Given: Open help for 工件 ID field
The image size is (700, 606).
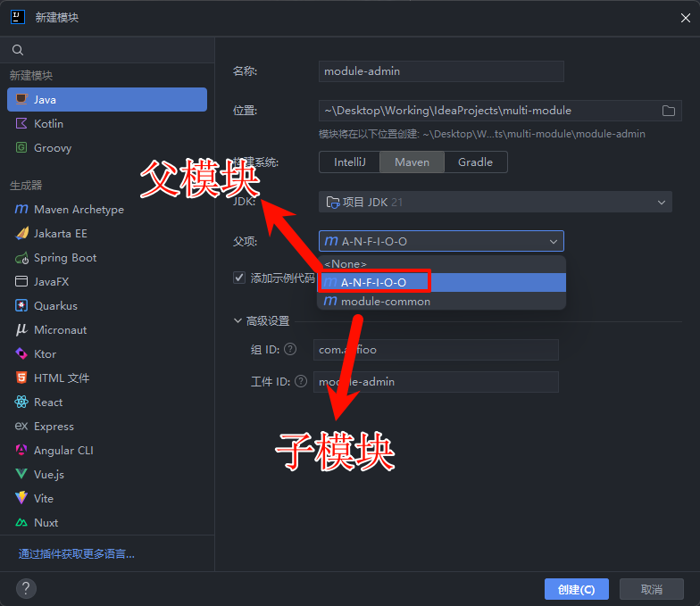Looking at the screenshot, I should 301,381.
